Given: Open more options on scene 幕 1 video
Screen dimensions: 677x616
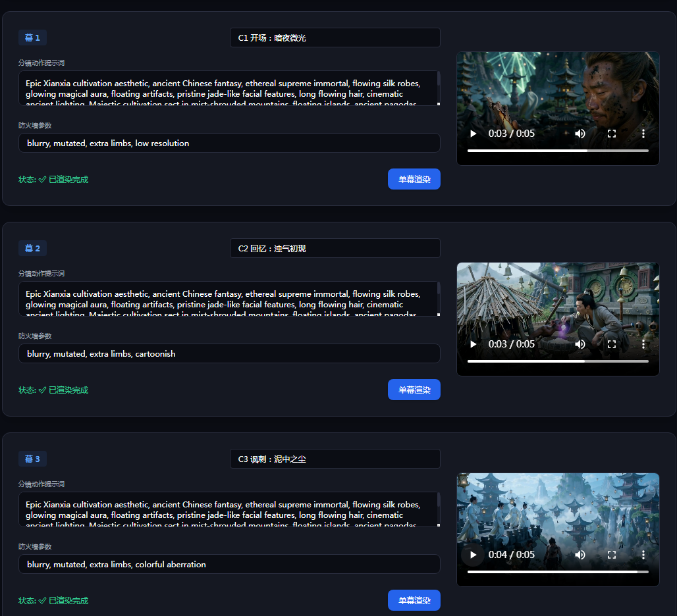Looking at the screenshot, I should [x=643, y=134].
